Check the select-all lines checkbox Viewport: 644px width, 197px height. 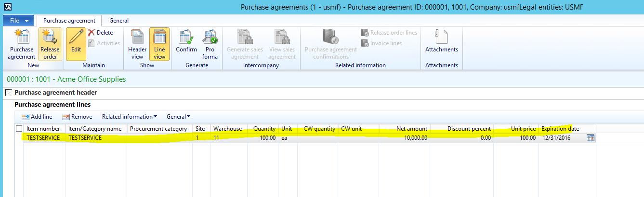click(19, 129)
